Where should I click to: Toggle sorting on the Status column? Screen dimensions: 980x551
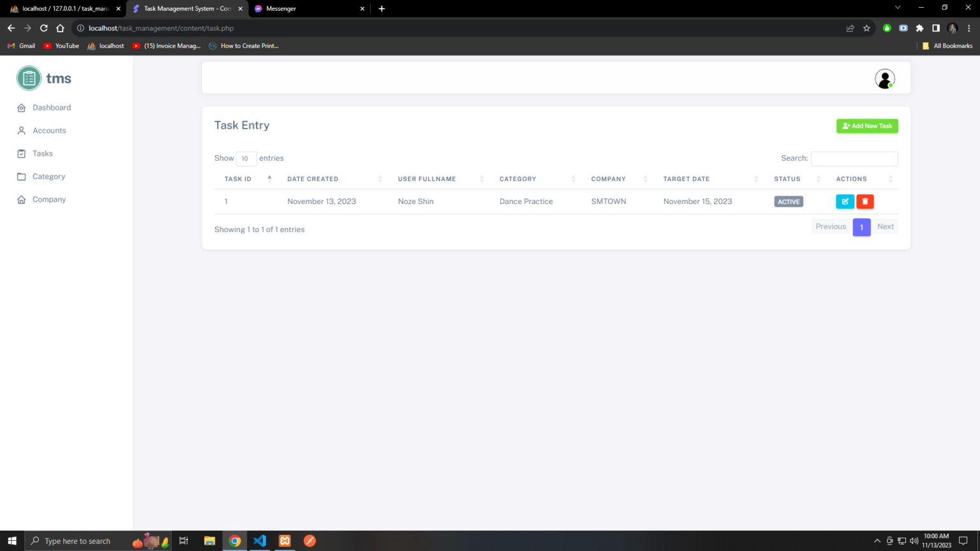click(819, 179)
